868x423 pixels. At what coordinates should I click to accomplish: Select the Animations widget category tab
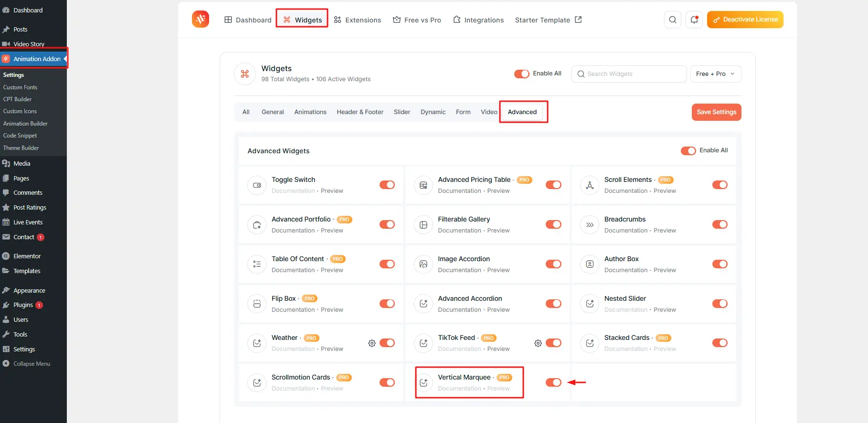(310, 112)
